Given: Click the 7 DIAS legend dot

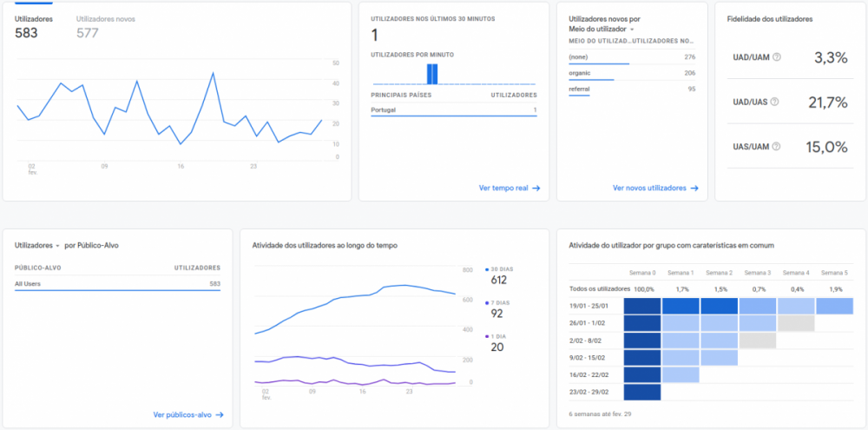Looking at the screenshot, I should point(488,302).
